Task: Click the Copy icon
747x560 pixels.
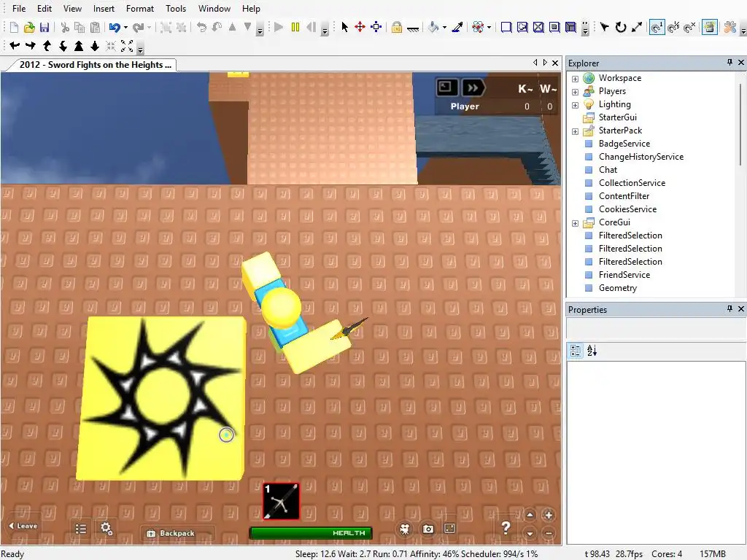Action: 80,27
